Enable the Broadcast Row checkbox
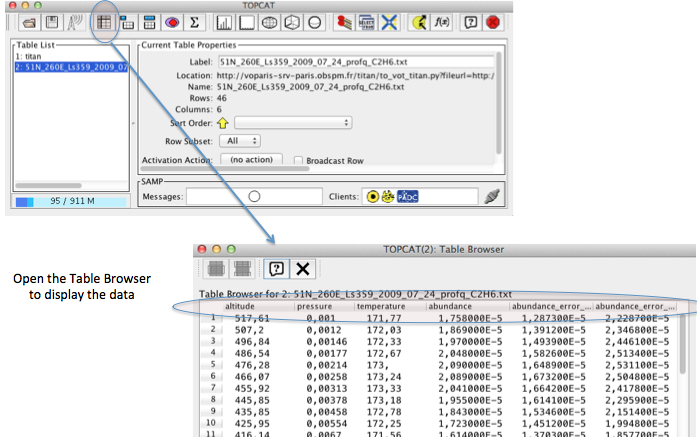This screenshot has height=437, width=697. (298, 160)
